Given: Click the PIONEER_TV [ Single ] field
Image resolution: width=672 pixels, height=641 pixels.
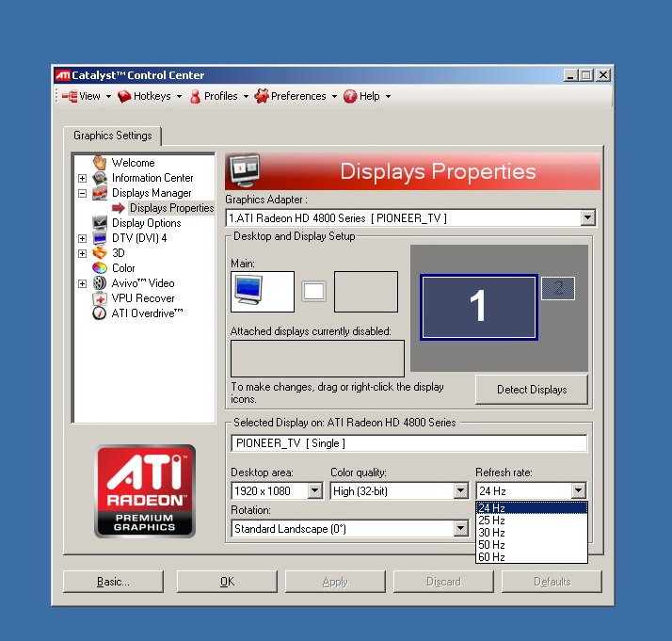Looking at the screenshot, I should 408,443.
